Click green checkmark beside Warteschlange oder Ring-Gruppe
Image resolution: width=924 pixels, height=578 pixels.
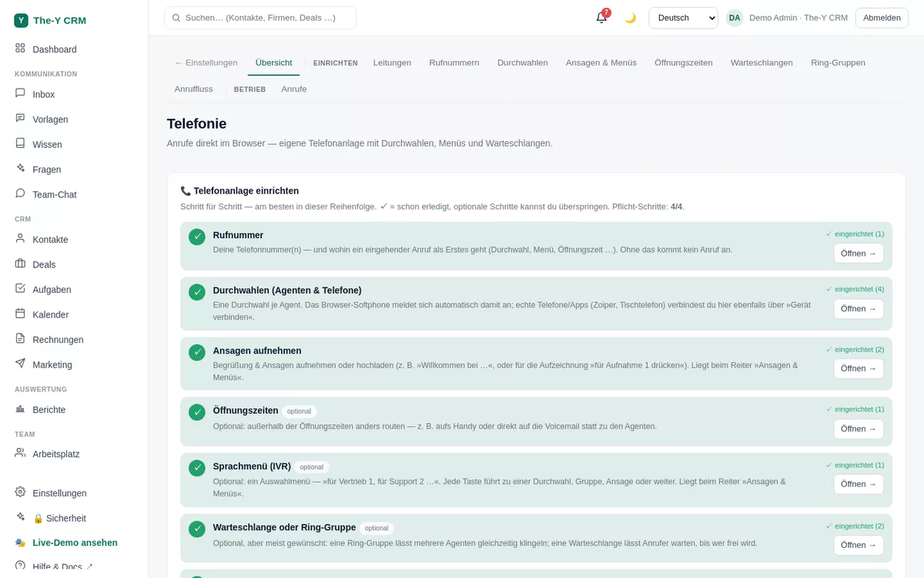tap(197, 529)
